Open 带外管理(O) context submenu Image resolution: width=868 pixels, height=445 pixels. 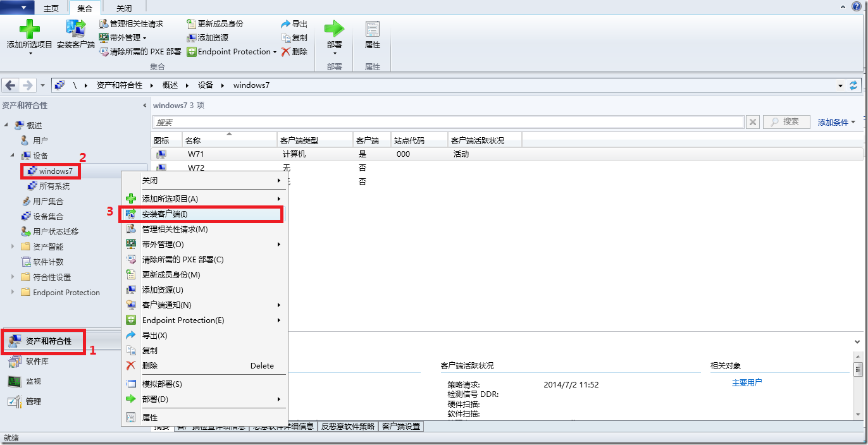pyautogui.click(x=203, y=244)
